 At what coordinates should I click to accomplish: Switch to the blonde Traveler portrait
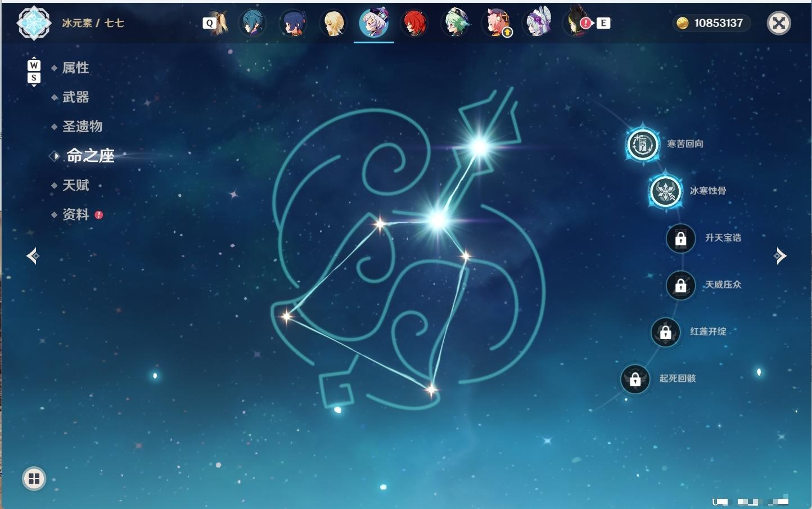point(333,23)
